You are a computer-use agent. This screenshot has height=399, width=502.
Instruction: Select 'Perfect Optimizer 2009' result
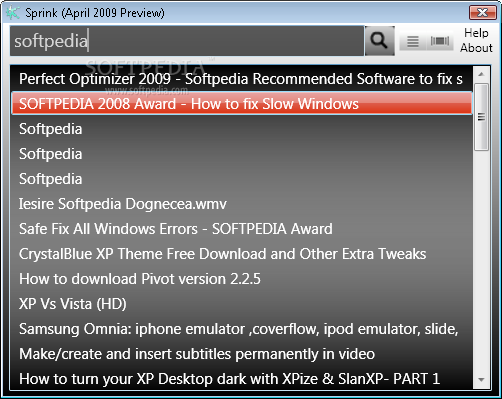(x=242, y=79)
